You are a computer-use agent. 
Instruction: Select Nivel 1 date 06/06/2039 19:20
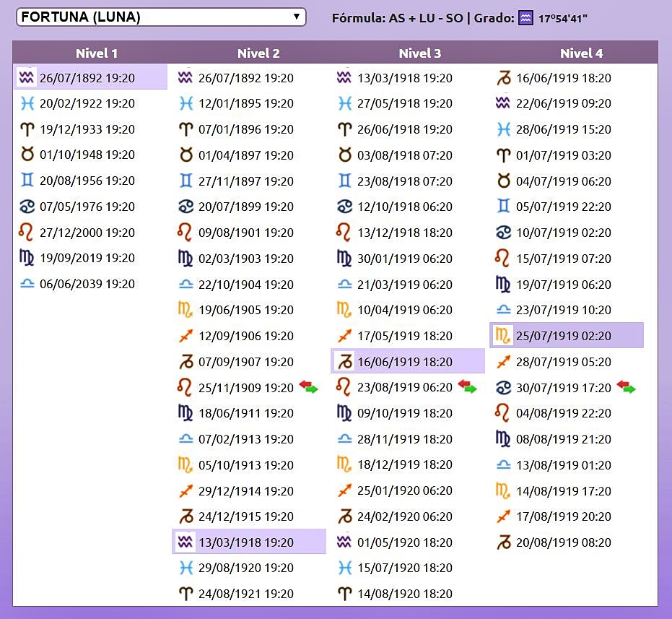tap(87, 285)
